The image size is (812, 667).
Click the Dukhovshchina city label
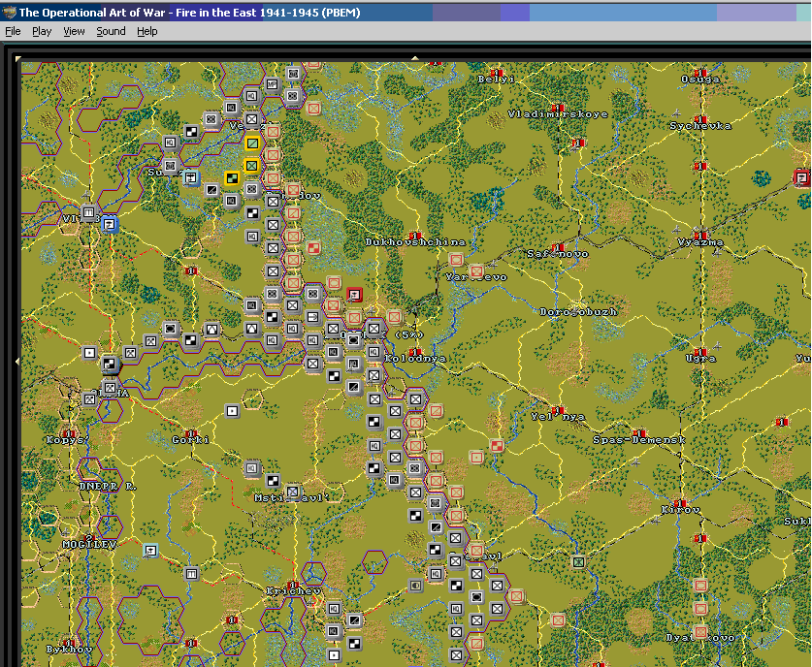[x=415, y=241]
